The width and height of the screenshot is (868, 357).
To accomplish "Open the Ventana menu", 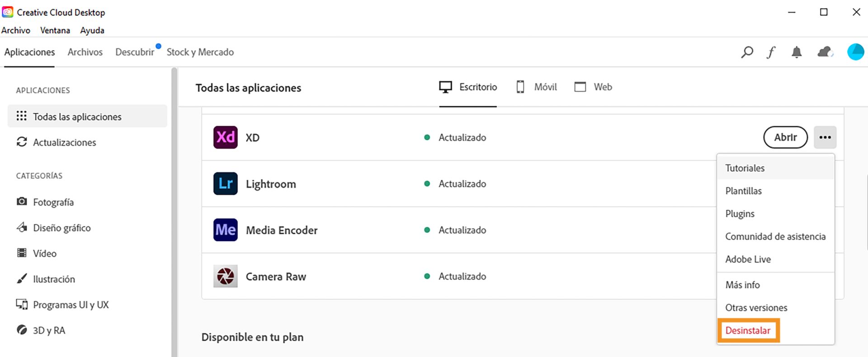I will click(x=55, y=30).
